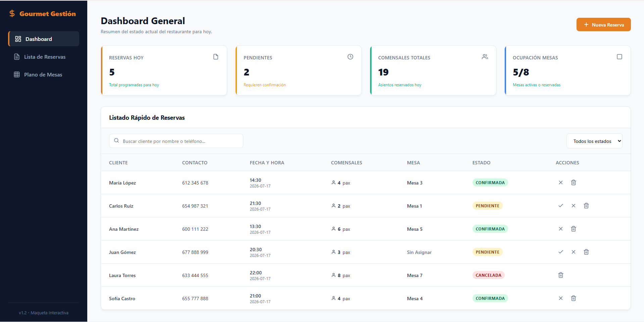Image resolution: width=644 pixels, height=322 pixels.
Task: Cancel Juan Gómez reservation with X icon
Action: [x=574, y=252]
